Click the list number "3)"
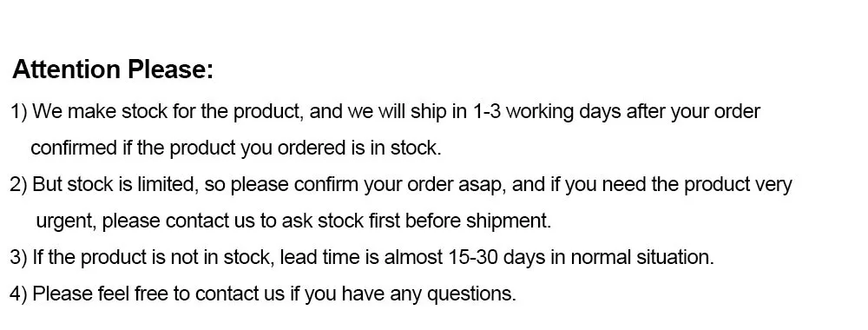868x330 pixels. click(19, 258)
